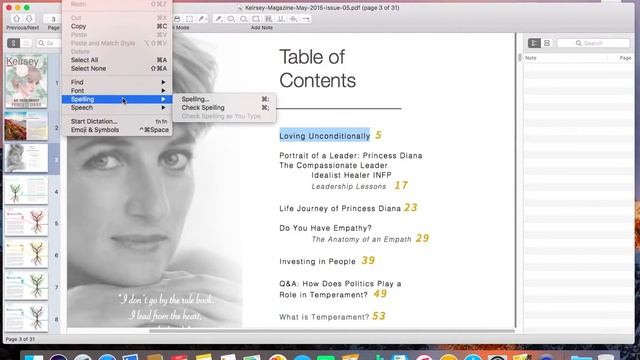Open page 6 thumbnail
The height and width of the screenshot is (360, 640).
(26, 253)
